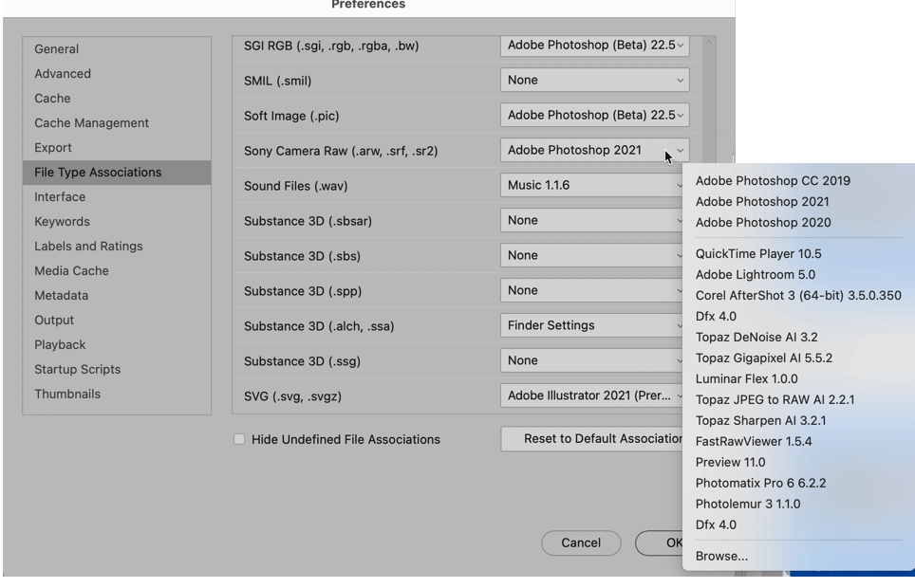915x588 pixels.
Task: Click Reset to Default Associations button
Action: (x=592, y=439)
